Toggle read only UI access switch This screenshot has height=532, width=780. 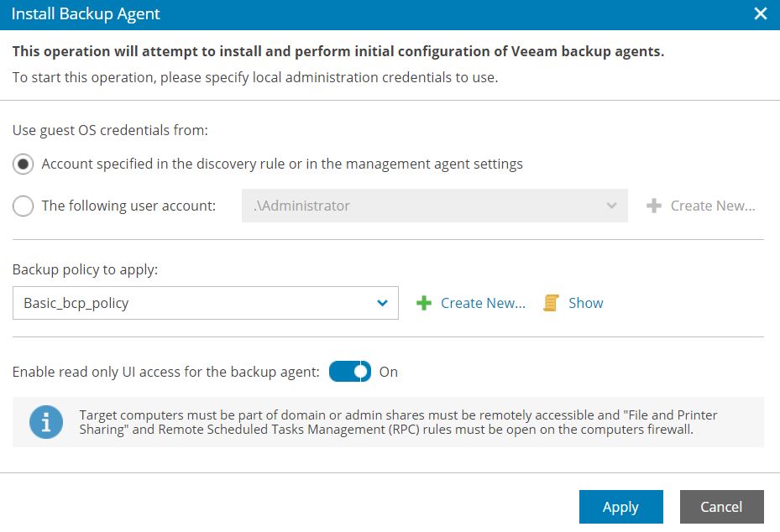[x=350, y=372]
